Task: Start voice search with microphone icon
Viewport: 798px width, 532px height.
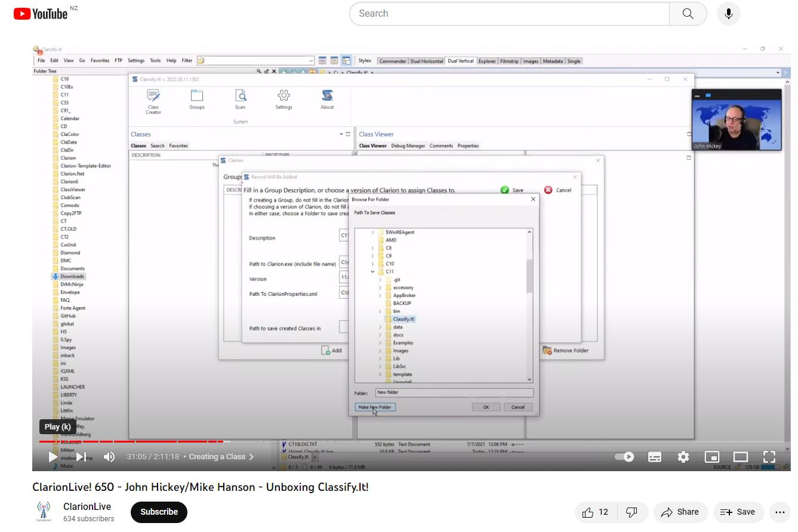Action: click(728, 14)
